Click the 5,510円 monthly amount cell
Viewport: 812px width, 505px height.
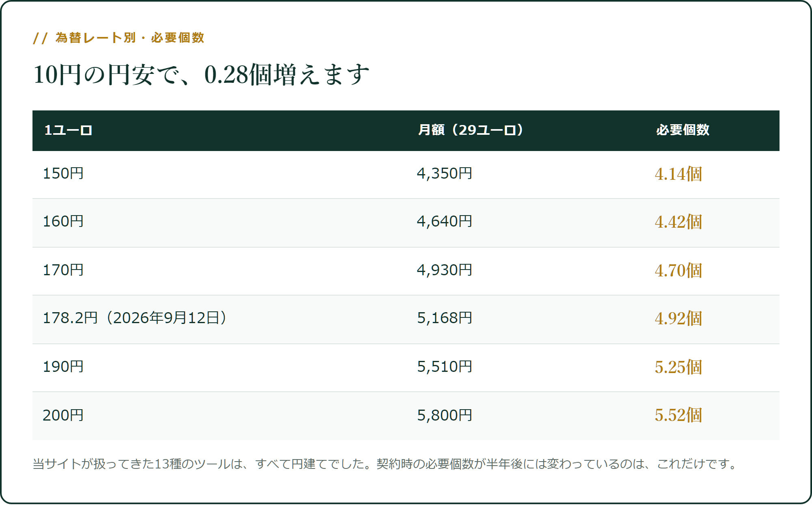[445, 367]
